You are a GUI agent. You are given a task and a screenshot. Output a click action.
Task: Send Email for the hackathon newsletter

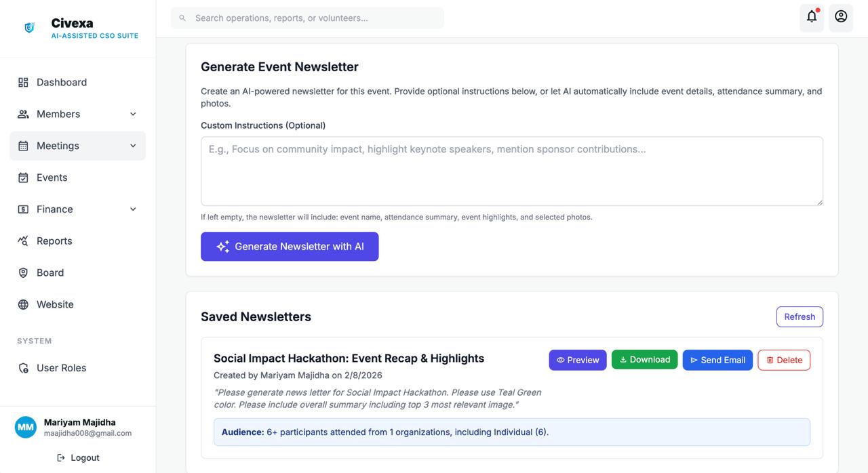click(717, 360)
